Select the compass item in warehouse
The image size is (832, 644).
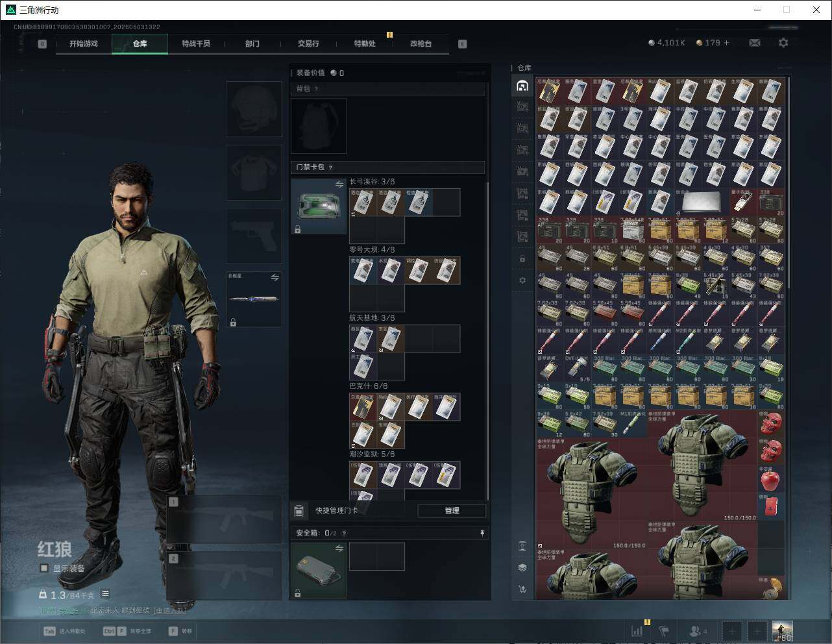point(770,588)
